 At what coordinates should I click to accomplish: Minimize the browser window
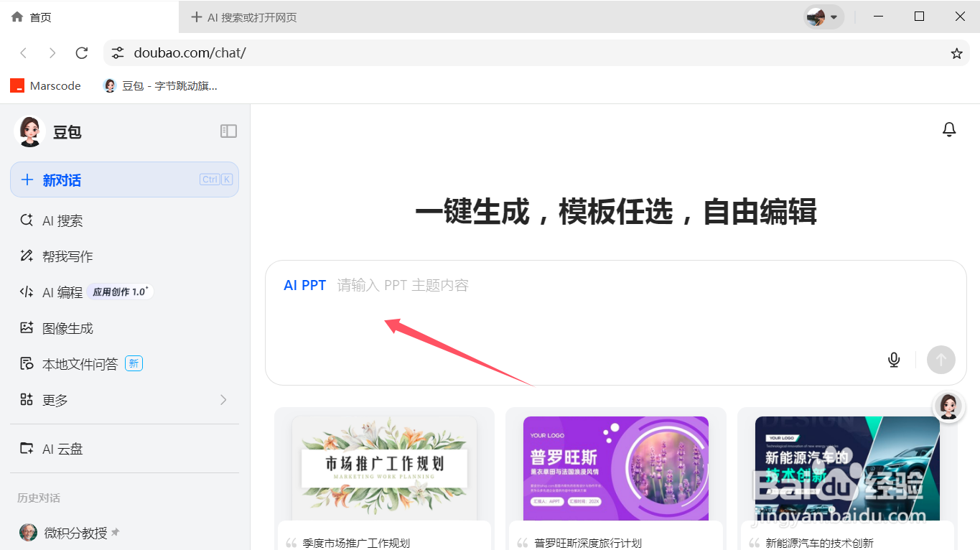878,17
